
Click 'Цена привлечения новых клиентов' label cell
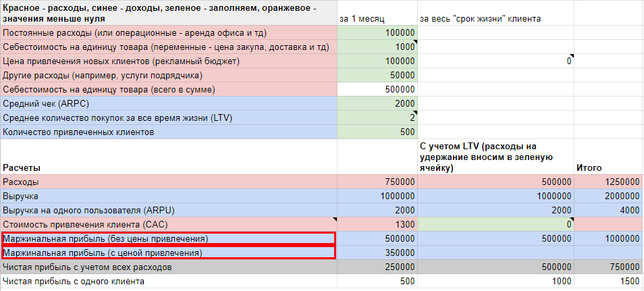point(169,61)
